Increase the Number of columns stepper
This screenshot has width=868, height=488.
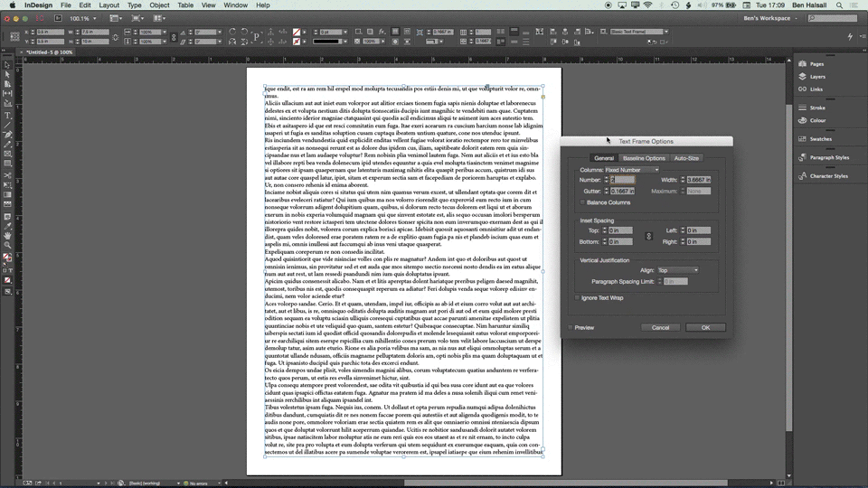(x=606, y=178)
